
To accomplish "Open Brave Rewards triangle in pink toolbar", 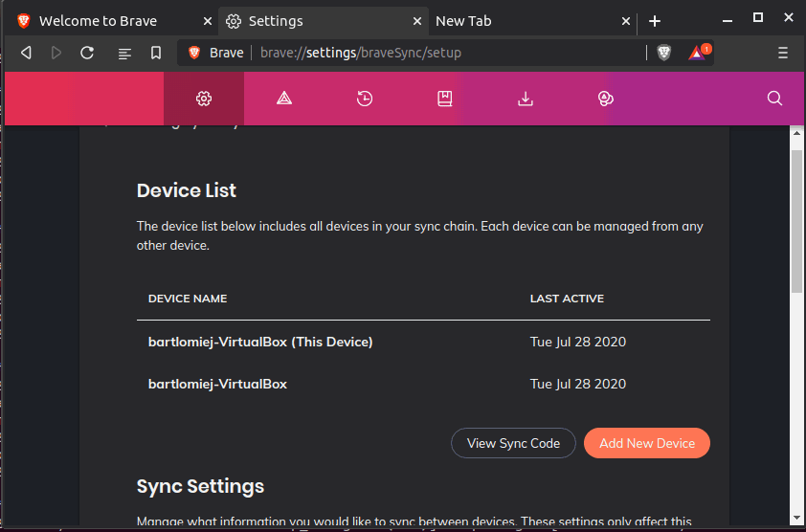I will pos(284,99).
